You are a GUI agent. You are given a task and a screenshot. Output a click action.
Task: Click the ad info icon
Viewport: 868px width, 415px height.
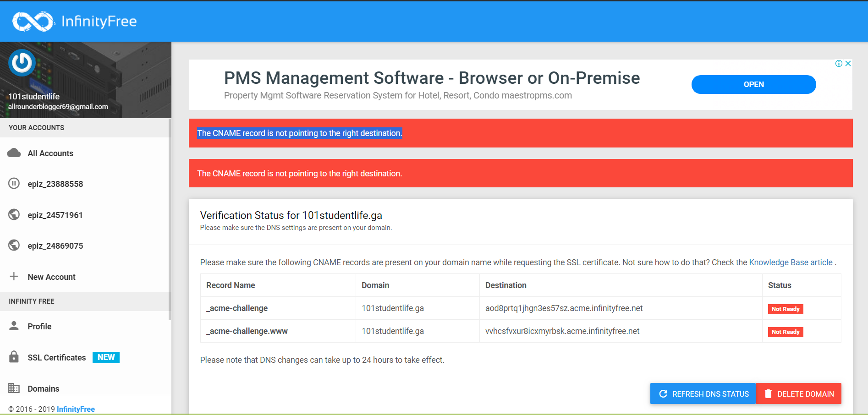[x=839, y=64]
